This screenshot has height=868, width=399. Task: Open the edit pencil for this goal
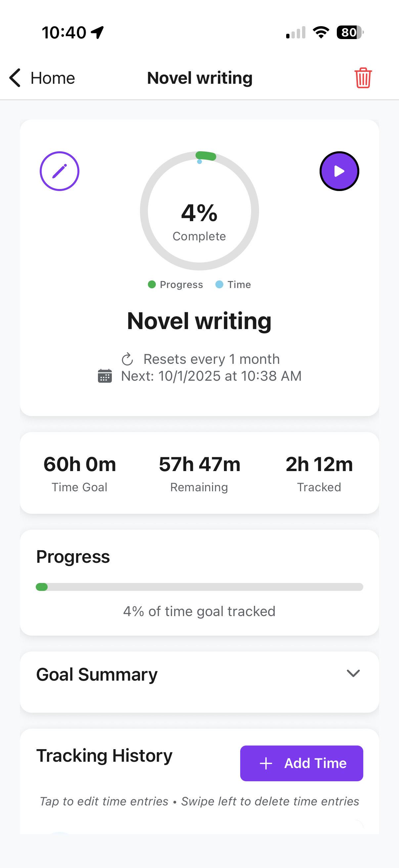point(60,171)
